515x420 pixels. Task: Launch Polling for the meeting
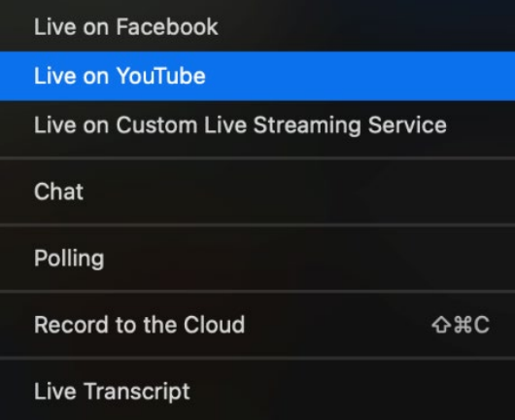click(x=257, y=259)
